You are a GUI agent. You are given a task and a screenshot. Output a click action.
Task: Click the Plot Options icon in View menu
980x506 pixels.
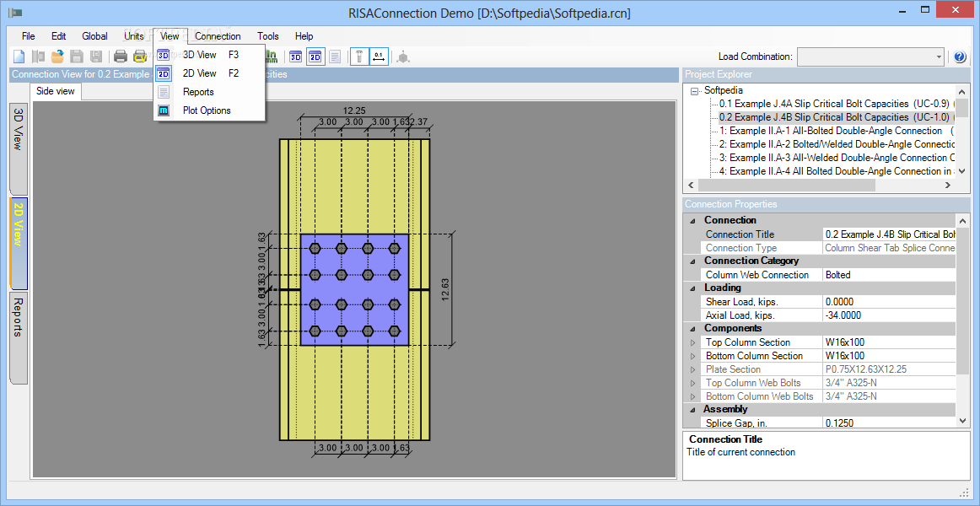tap(164, 111)
